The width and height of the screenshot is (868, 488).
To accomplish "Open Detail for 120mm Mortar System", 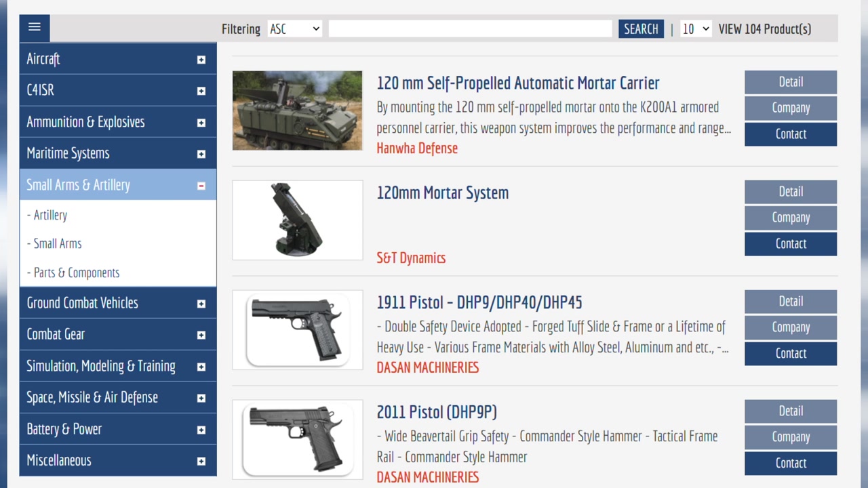I will [790, 192].
